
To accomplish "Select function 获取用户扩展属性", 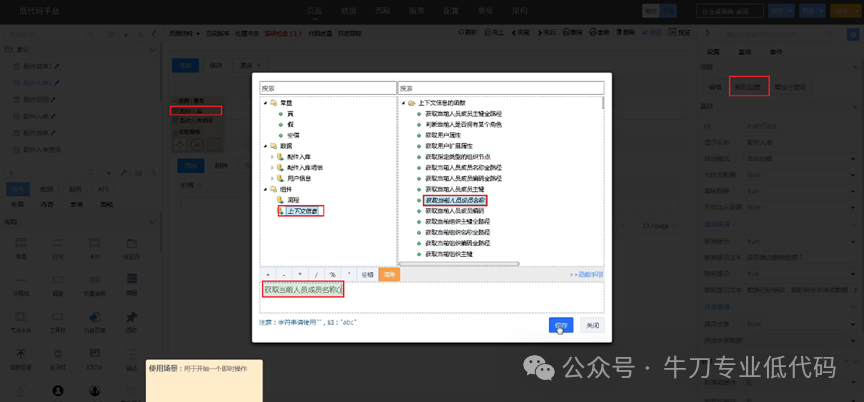I will pos(449,146).
